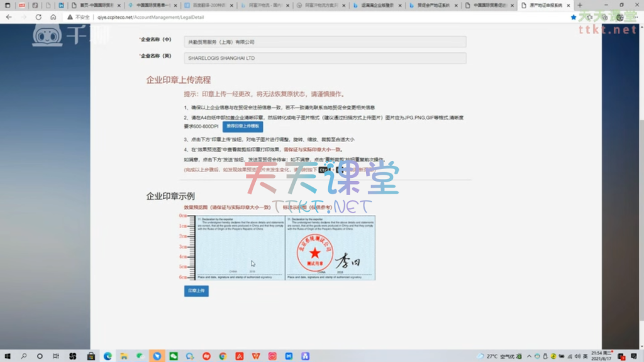Viewport: 644px width, 362px height.
Task: Click the browser back arrow
Action: point(9,17)
